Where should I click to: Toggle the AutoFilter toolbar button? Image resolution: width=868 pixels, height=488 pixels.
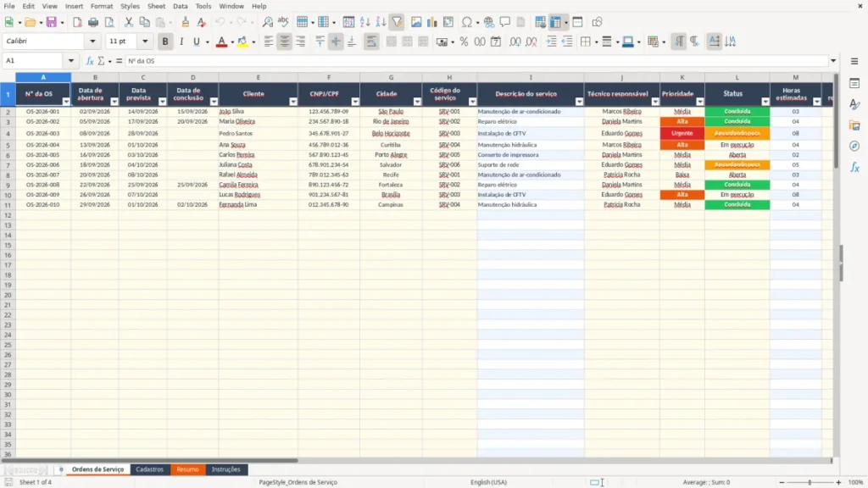(x=397, y=22)
